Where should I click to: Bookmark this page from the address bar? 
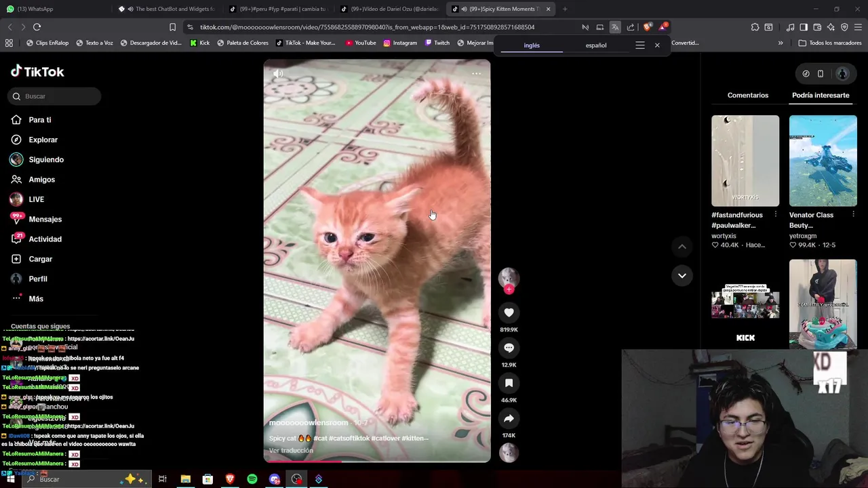point(172,27)
